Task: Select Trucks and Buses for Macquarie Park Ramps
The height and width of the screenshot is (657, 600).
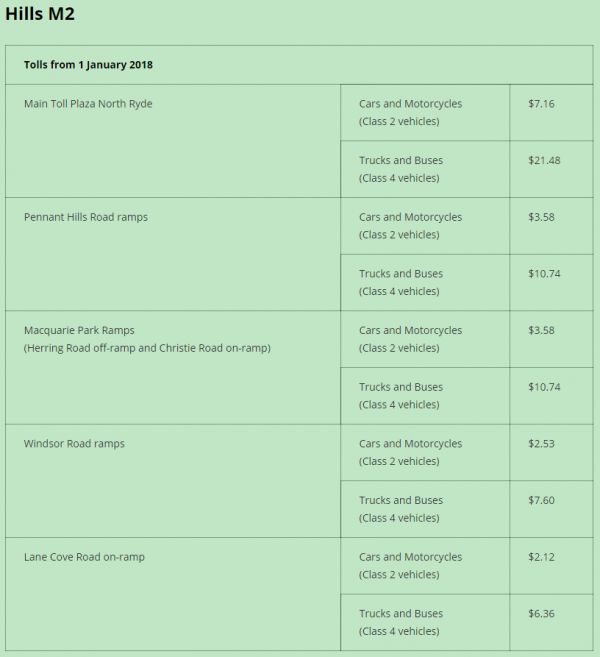Action: [400, 387]
